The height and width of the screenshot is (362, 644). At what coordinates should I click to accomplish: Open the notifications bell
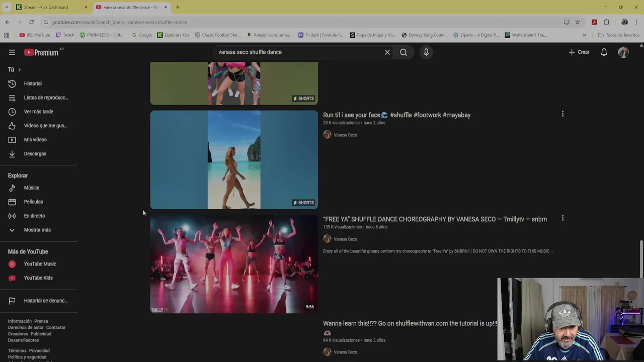[604, 52]
